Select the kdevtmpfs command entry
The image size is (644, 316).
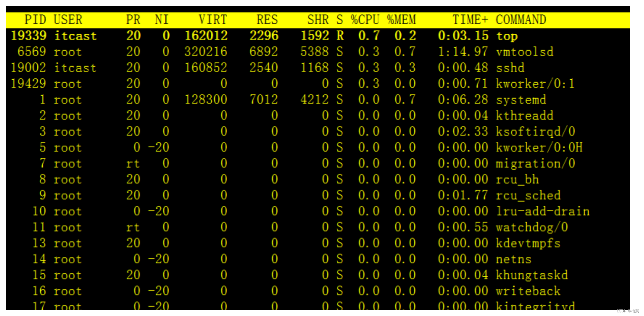point(528,243)
